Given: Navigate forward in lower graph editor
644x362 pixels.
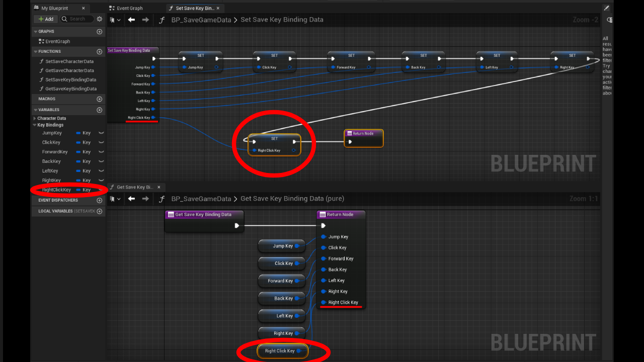Looking at the screenshot, I should coord(145,199).
